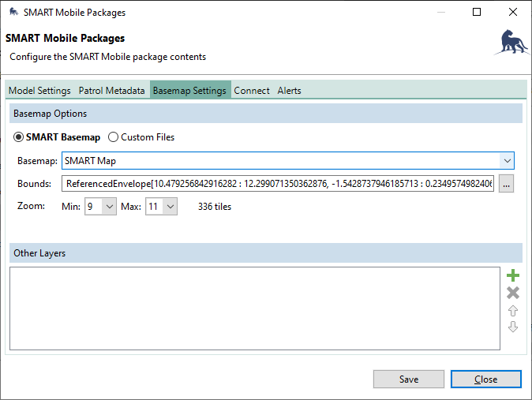Click the SMART panther logo
The image size is (532, 400).
click(x=511, y=43)
